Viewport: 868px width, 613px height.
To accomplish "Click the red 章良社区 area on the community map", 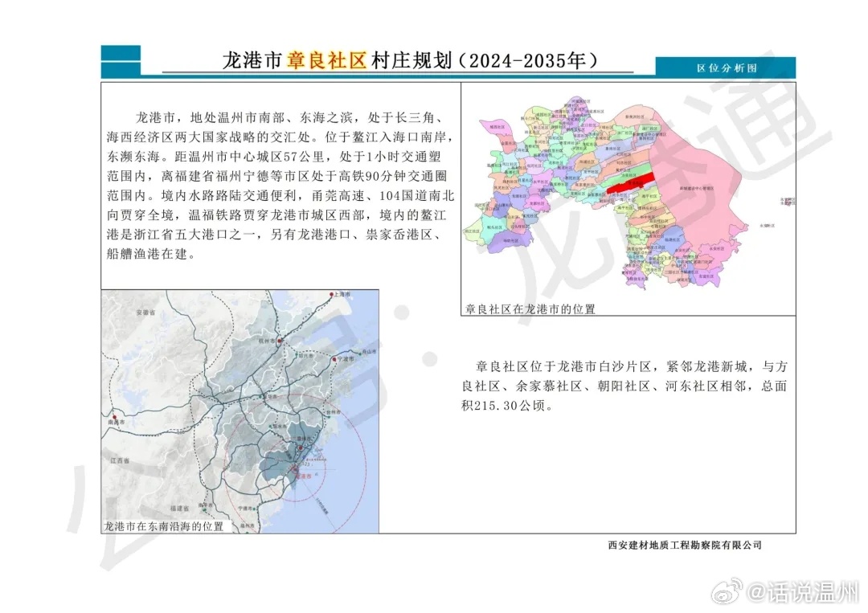I will click(x=631, y=182).
